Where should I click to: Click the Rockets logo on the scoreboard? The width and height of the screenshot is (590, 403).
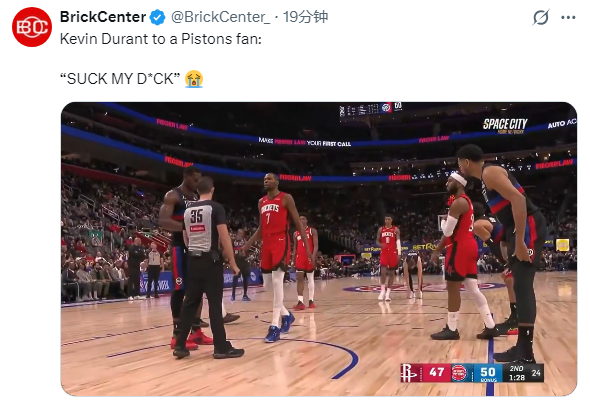(x=408, y=373)
